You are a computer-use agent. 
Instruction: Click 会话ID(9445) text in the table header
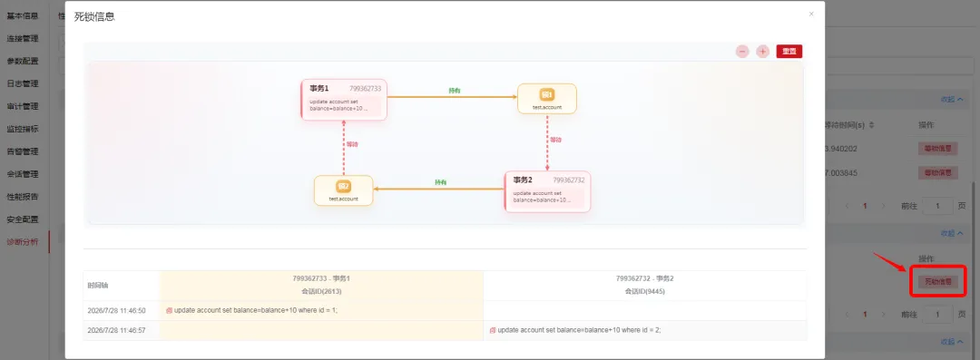tap(645, 291)
